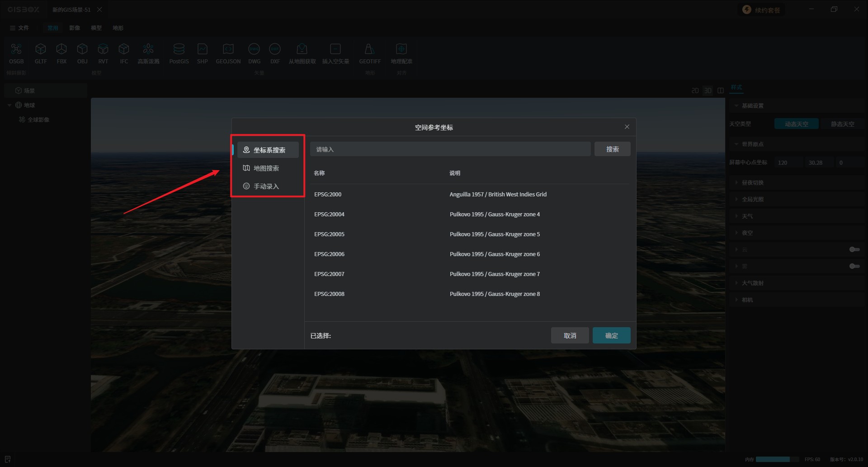
Task: Click the coordinate system search input field
Action: tap(450, 149)
